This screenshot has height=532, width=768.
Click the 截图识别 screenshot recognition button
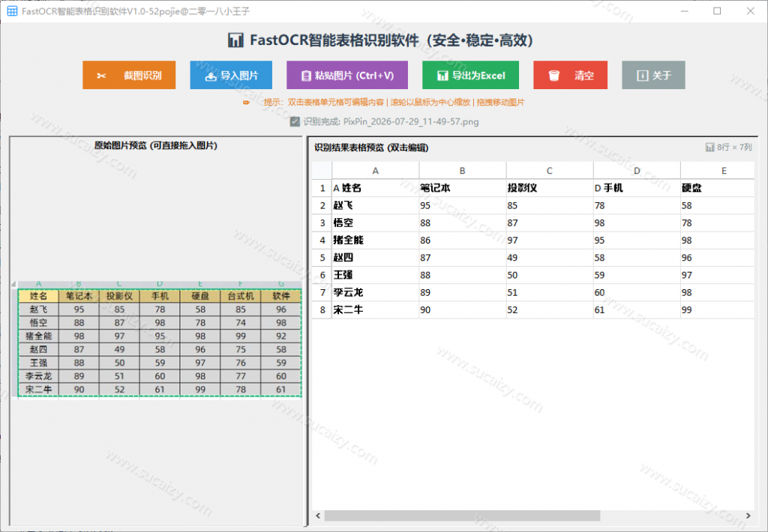pos(129,75)
